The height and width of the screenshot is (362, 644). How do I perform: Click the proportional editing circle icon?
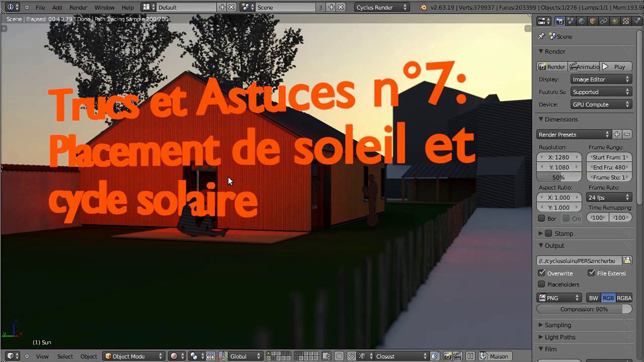pyautogui.click(x=339, y=356)
